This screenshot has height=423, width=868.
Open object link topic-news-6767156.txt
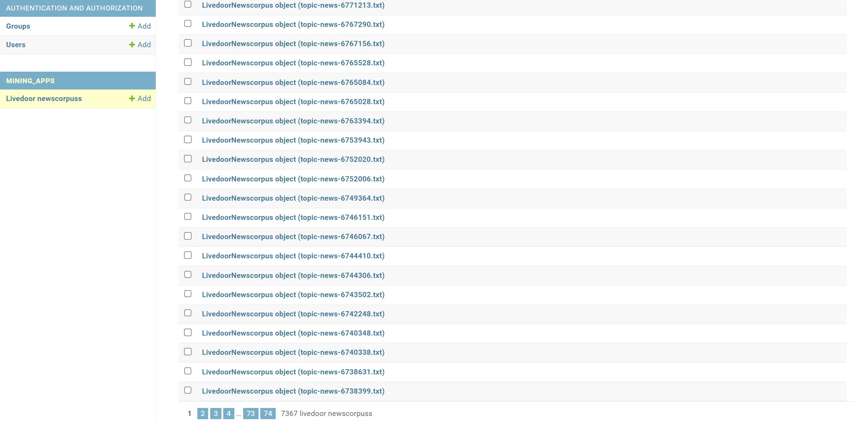293,44
